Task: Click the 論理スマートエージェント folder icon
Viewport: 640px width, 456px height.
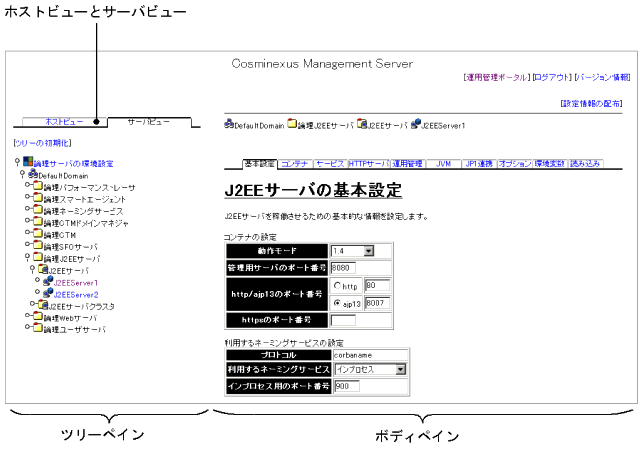Action: pyautogui.click(x=38, y=198)
